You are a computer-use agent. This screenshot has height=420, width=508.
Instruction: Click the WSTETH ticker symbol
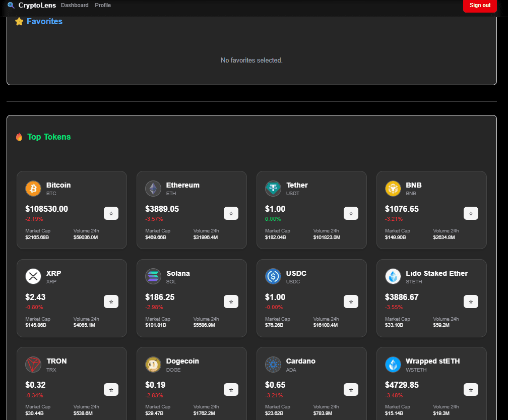[416, 370]
